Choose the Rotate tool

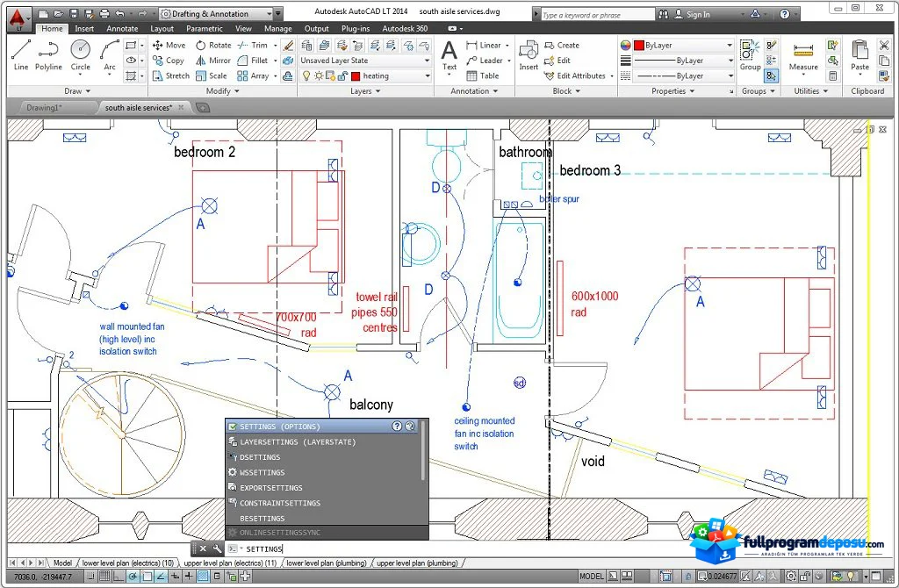pos(213,45)
